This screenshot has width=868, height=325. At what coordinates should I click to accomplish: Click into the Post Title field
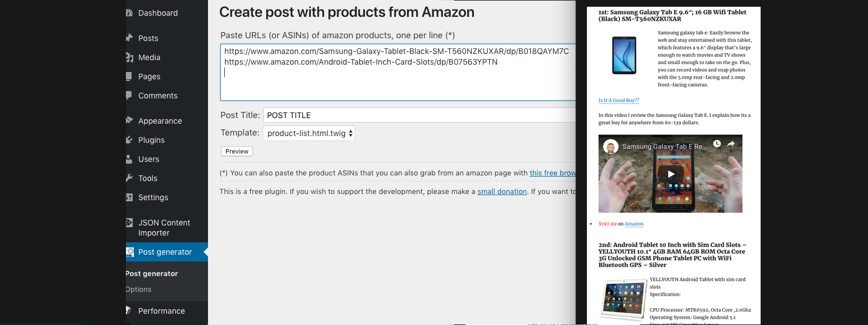tap(419, 115)
